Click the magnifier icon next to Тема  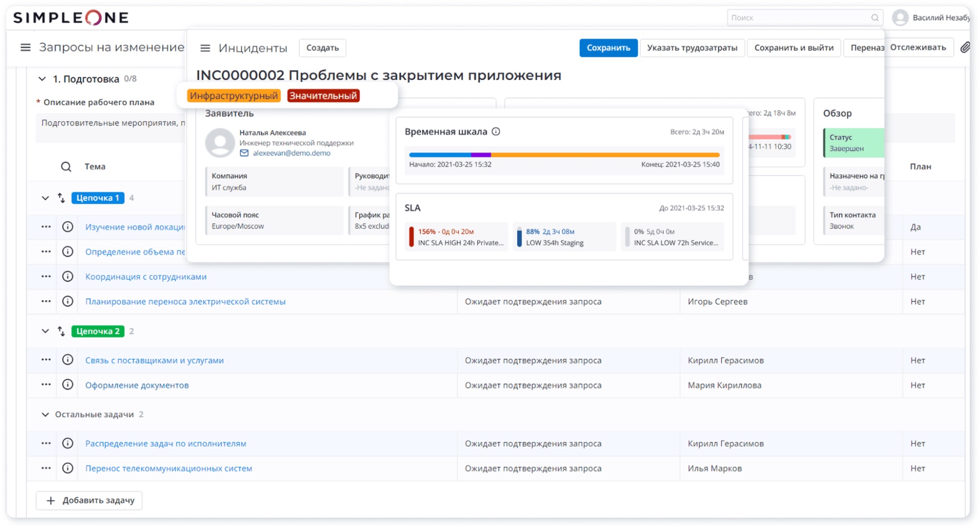(66, 167)
